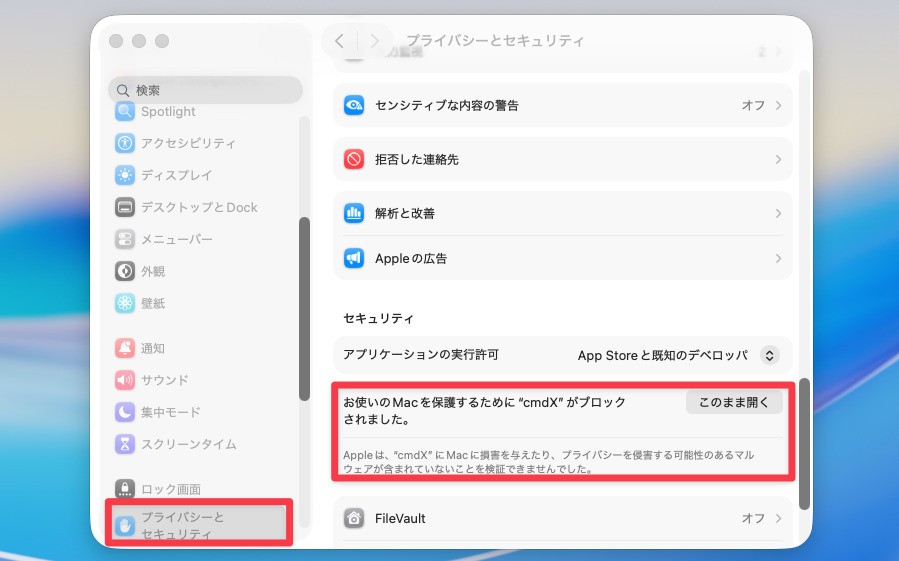This screenshot has width=899, height=561.
Task: Click the スクリーンタイム hourglass icon
Action: [124, 444]
